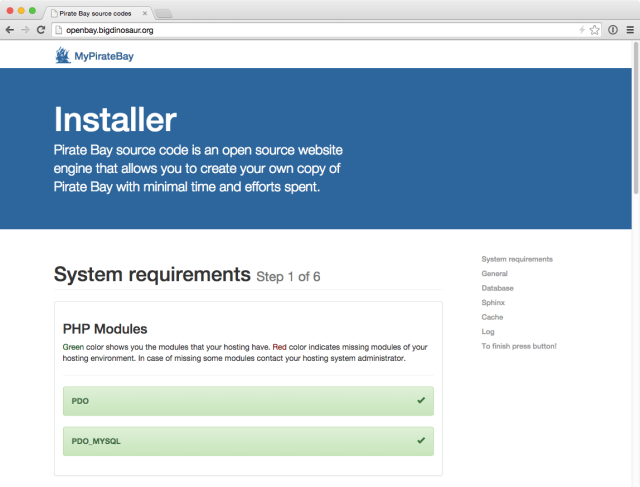640x487 pixels.
Task: Open the Chrome hamburger menu
Action: (630, 30)
